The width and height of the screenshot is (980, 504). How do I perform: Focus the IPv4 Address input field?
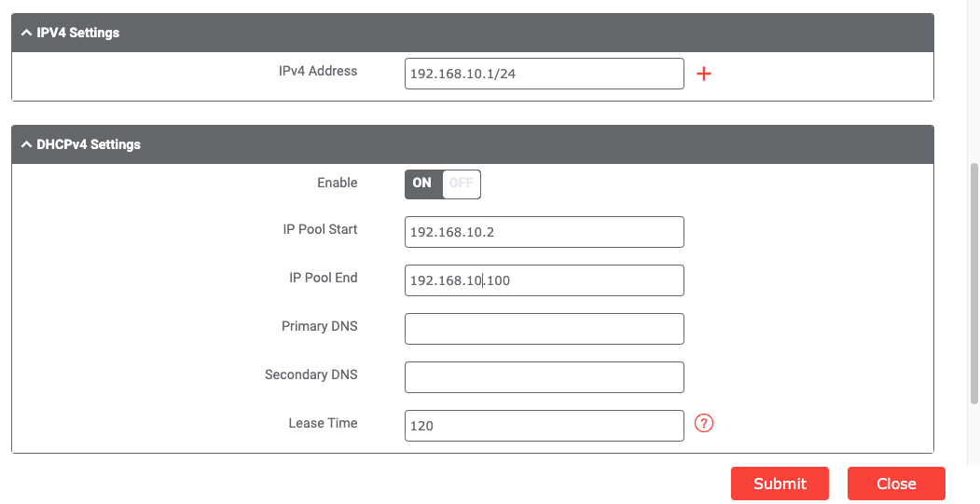pos(544,75)
